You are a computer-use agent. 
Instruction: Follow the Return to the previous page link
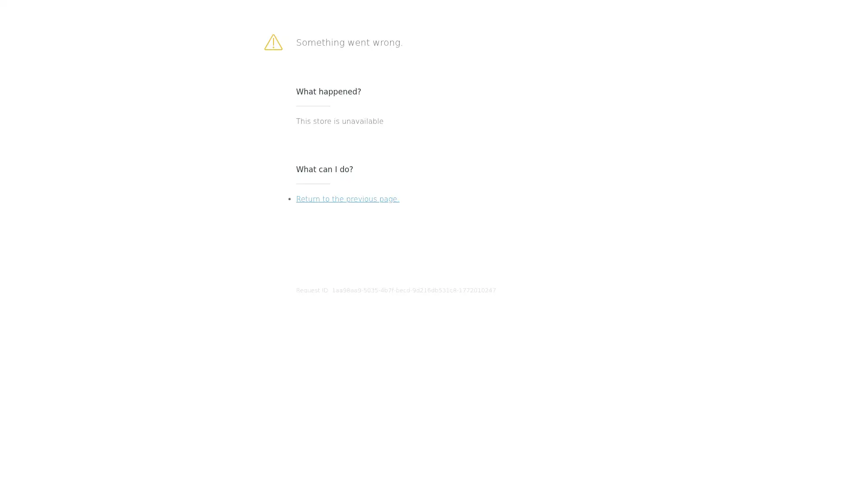pyautogui.click(x=347, y=199)
